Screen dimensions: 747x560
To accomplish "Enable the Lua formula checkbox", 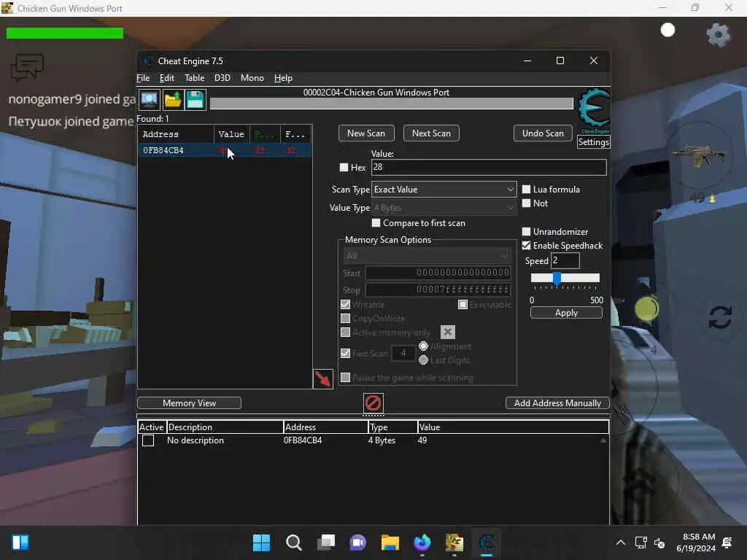I will [x=526, y=189].
